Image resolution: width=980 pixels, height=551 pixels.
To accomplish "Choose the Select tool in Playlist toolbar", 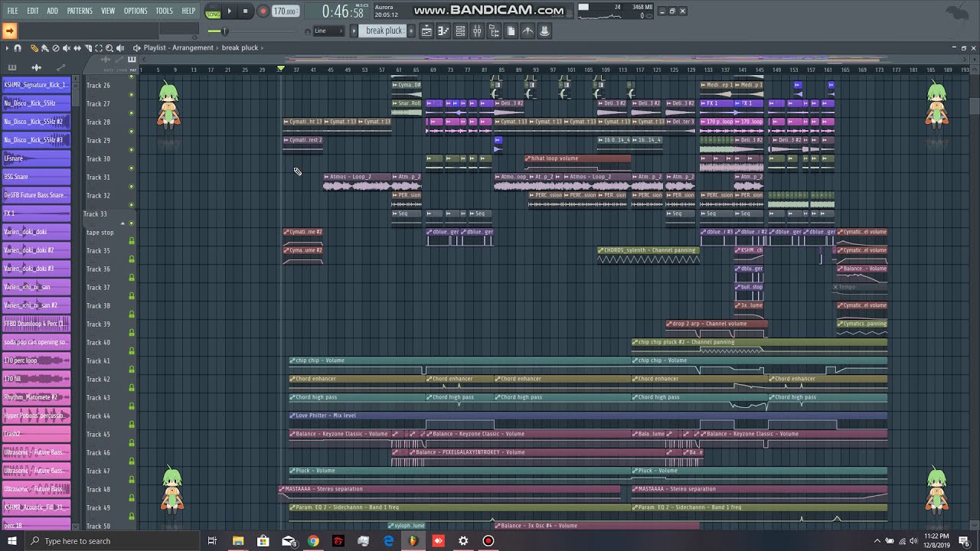I will (98, 47).
